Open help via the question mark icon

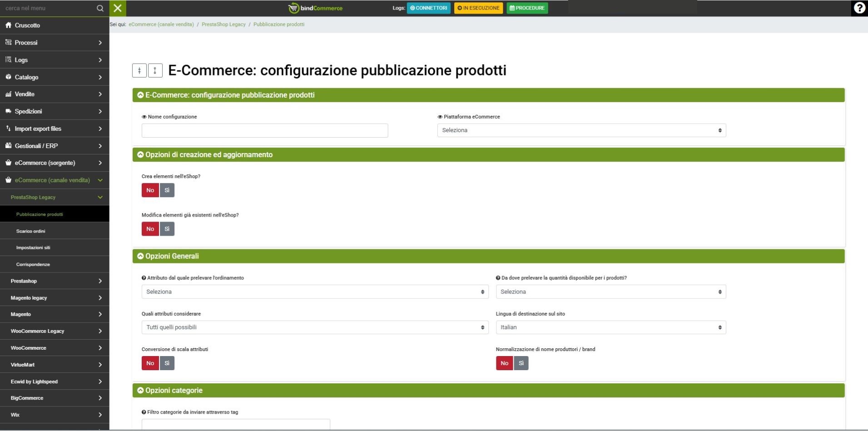859,8
